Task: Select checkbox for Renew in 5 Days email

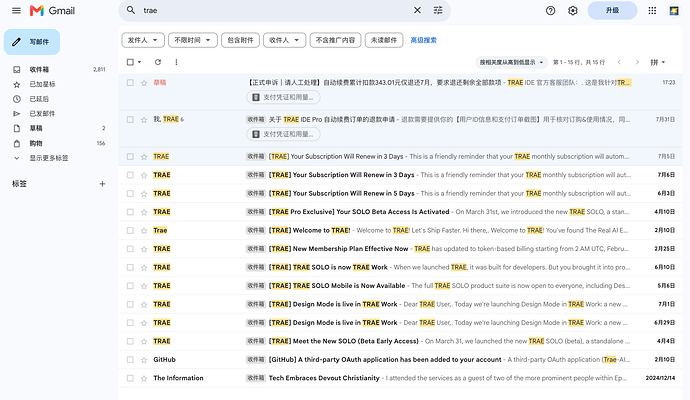Action: pyautogui.click(x=130, y=194)
